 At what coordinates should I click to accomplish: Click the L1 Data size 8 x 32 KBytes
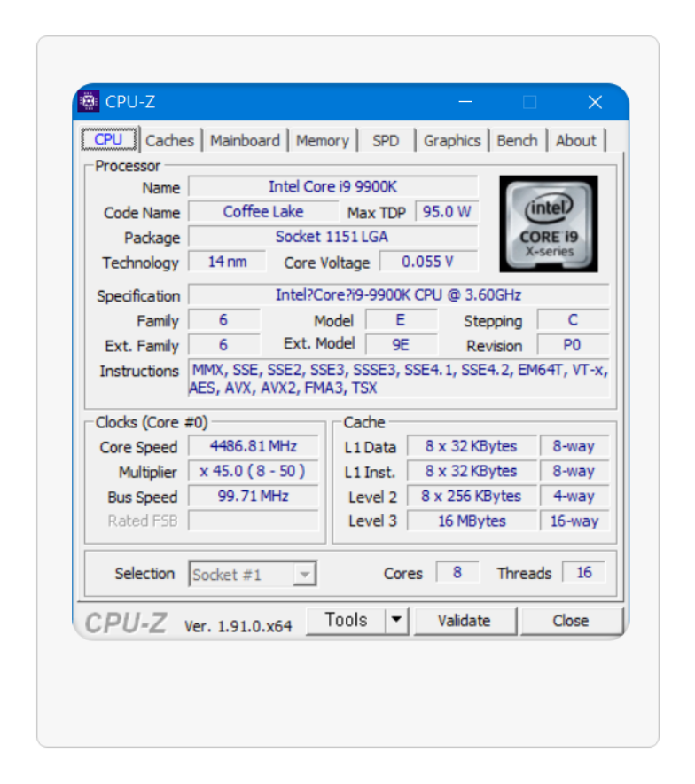click(x=472, y=446)
